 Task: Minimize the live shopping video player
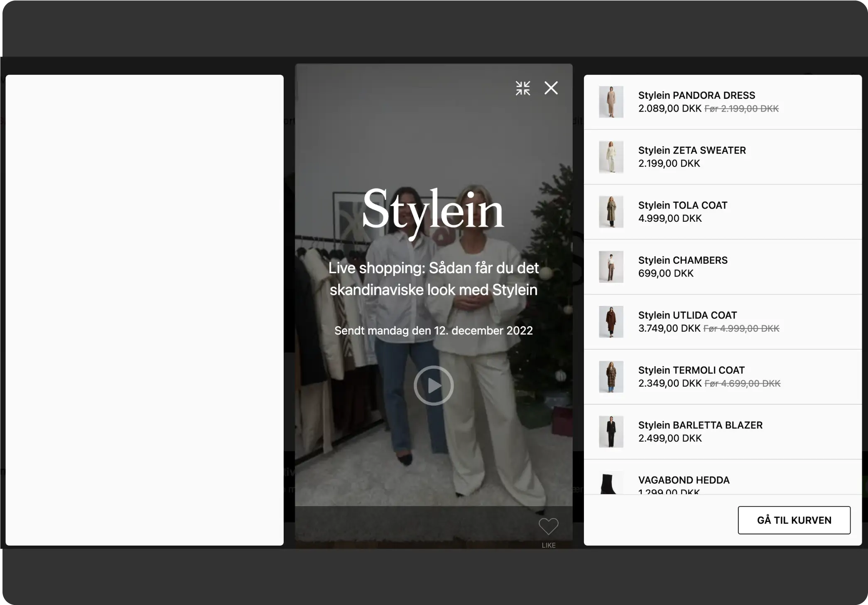point(523,88)
